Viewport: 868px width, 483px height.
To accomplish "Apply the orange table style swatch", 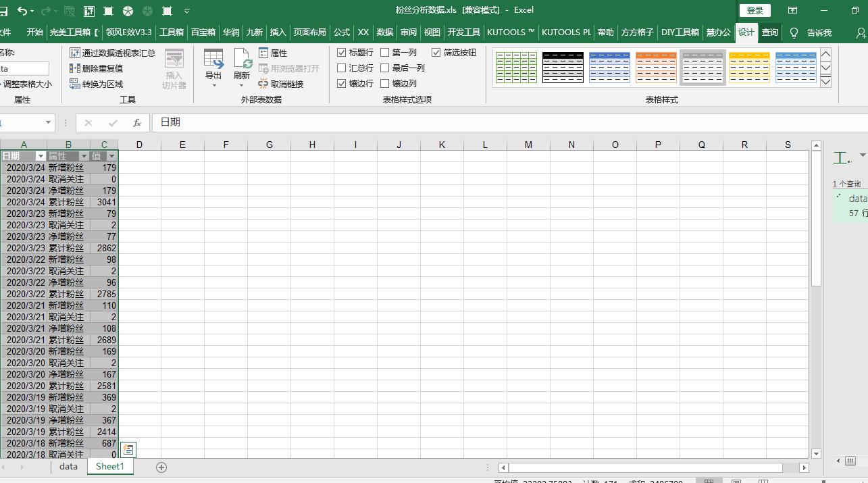I will click(x=656, y=68).
